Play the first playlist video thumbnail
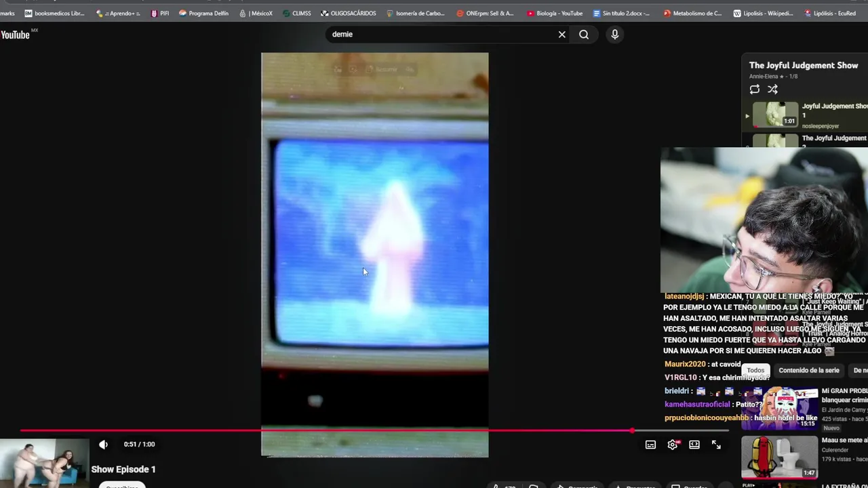Viewport: 868px width, 488px height. coord(775,115)
